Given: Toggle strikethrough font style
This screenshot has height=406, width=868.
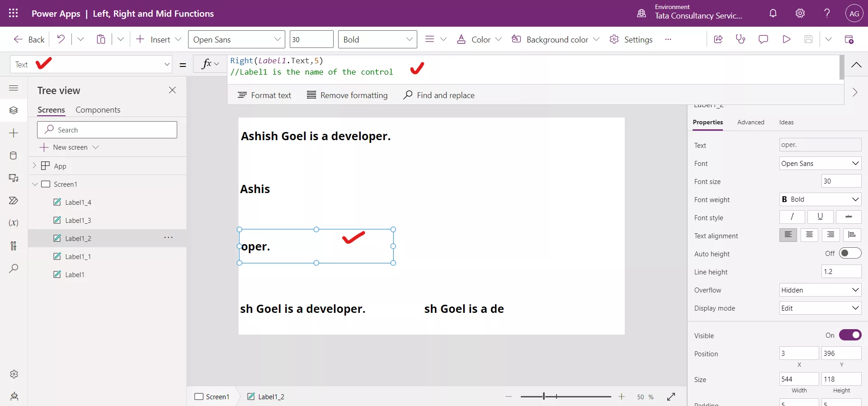Looking at the screenshot, I should [x=849, y=217].
